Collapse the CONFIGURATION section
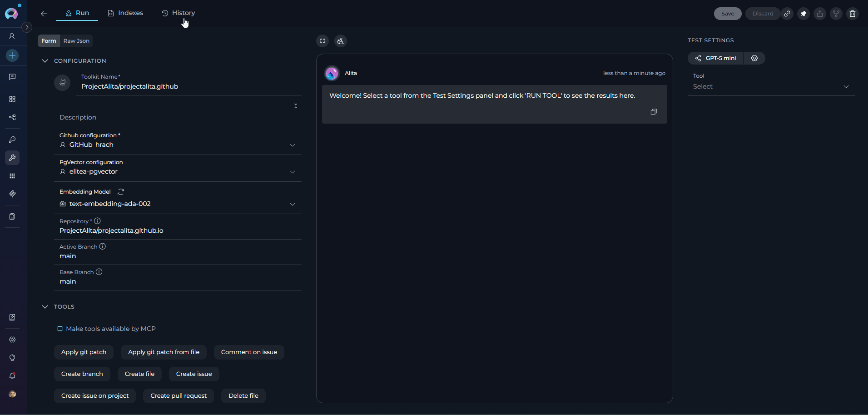 45,61
